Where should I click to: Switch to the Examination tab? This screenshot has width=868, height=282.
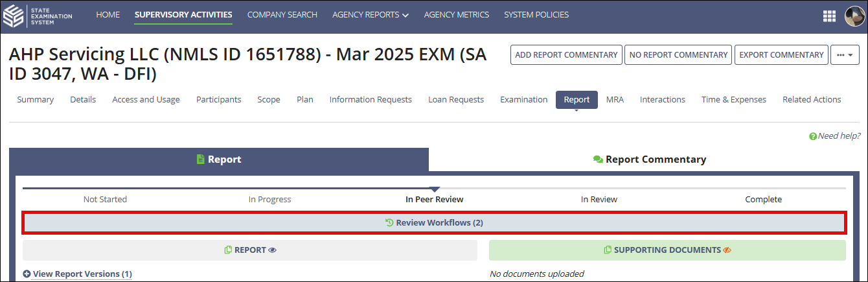524,100
